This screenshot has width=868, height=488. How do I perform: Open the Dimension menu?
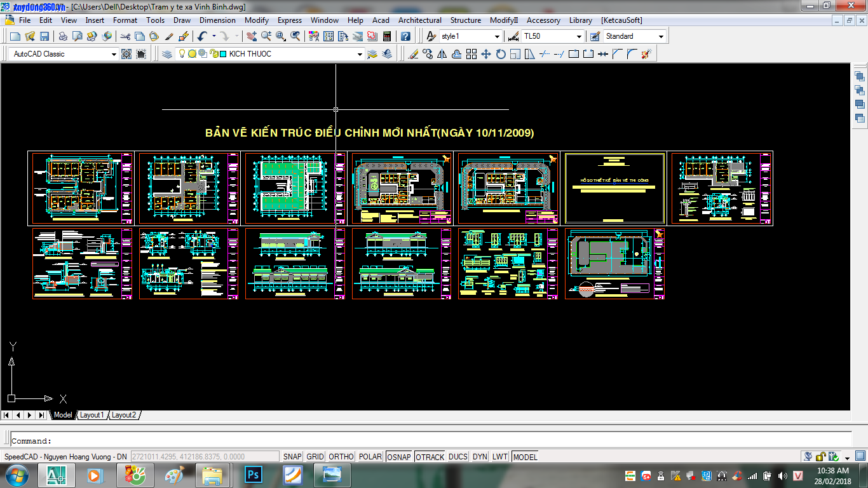tap(217, 20)
